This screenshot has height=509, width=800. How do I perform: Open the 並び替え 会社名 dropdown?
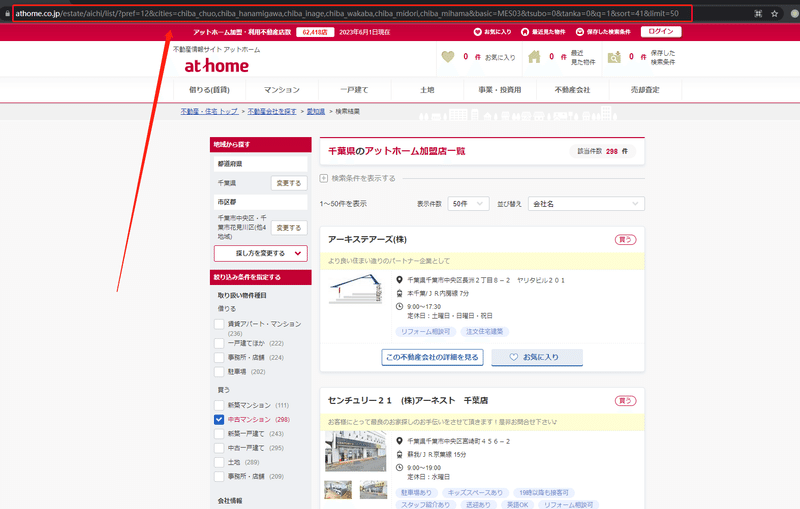pyautogui.click(x=586, y=203)
